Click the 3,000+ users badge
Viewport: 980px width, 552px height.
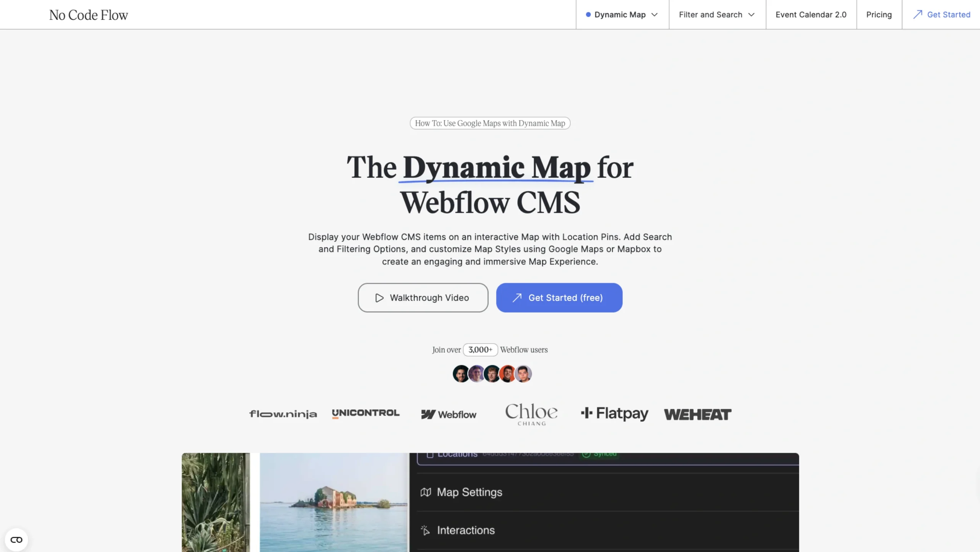[x=480, y=349]
